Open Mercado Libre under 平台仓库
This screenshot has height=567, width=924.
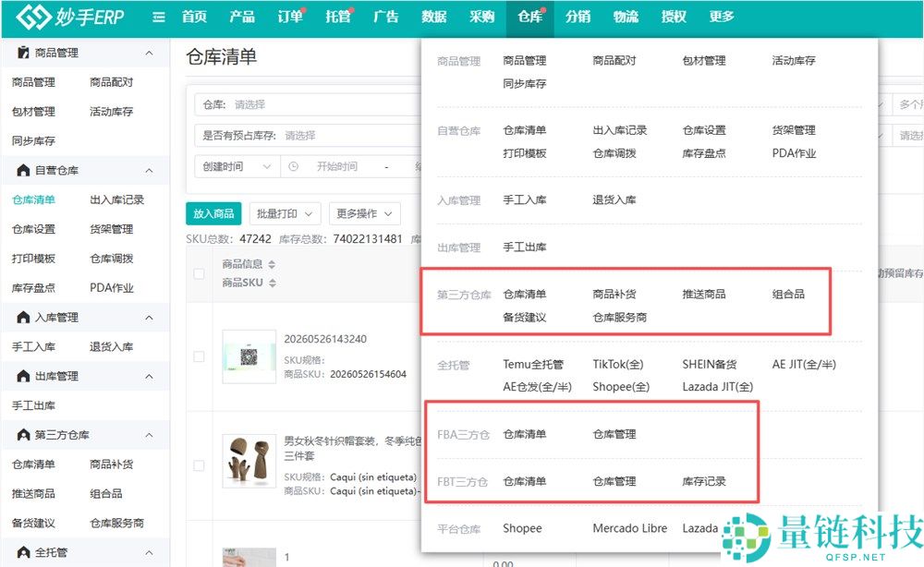[630, 528]
